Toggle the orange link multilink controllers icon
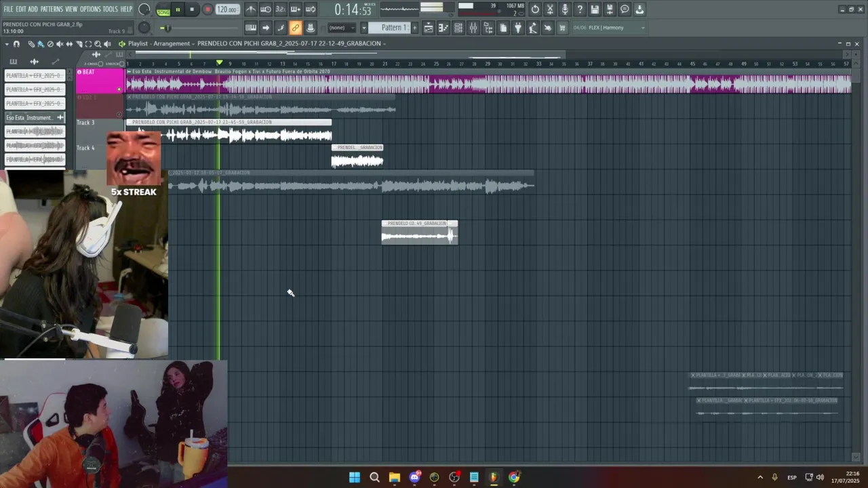The width and height of the screenshot is (868, 488). 296,28
